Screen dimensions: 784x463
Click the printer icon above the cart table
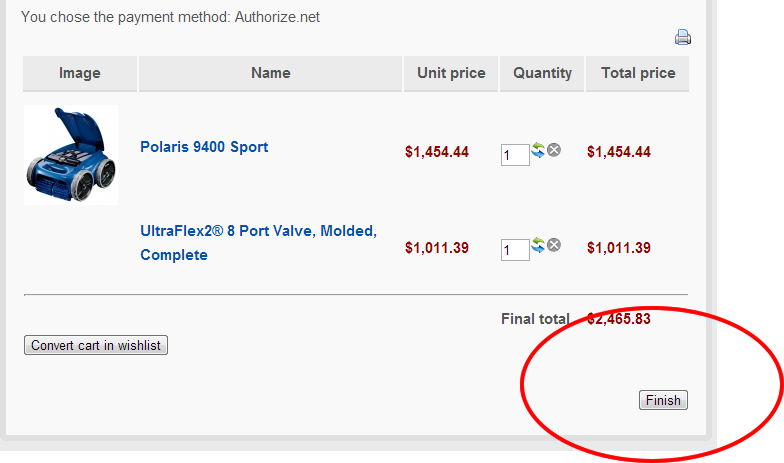coord(683,38)
